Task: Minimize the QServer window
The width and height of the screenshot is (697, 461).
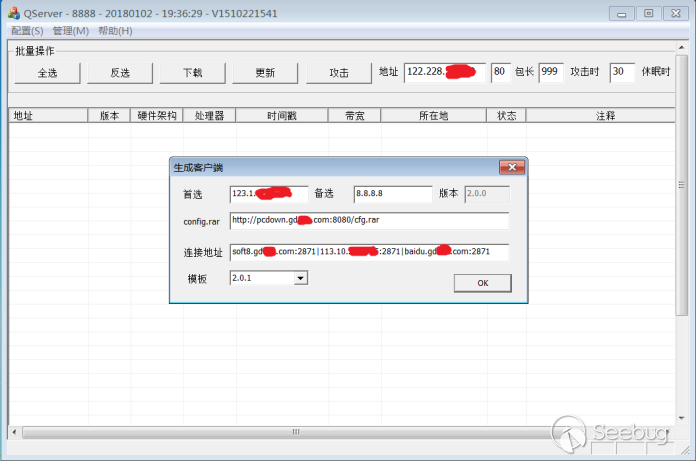Action: click(x=621, y=13)
